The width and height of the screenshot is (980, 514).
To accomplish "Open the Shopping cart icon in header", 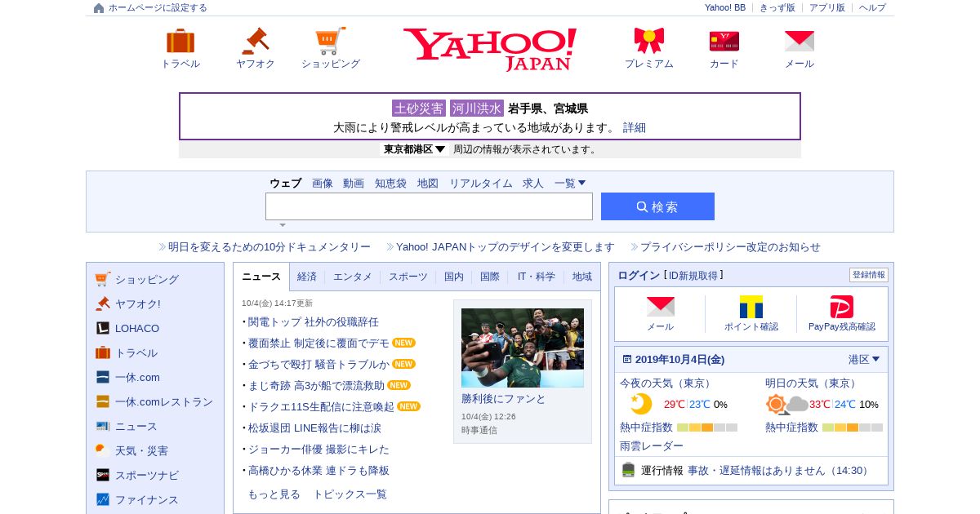I will [330, 41].
